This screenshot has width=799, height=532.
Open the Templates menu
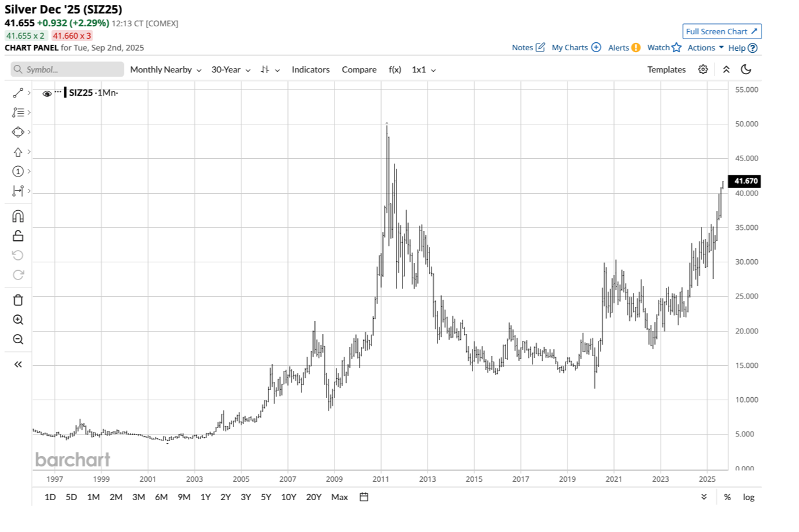pos(667,69)
